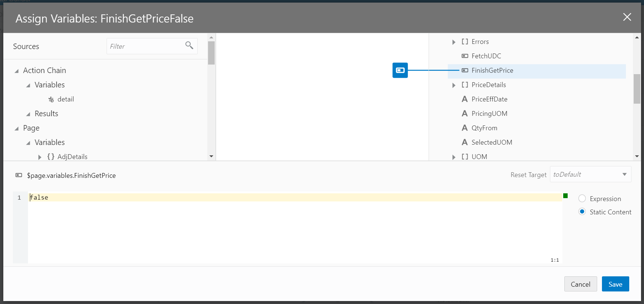Viewport: 644px width, 304px height.
Task: Click the object icon beside AdjDetails
Action: point(51,157)
